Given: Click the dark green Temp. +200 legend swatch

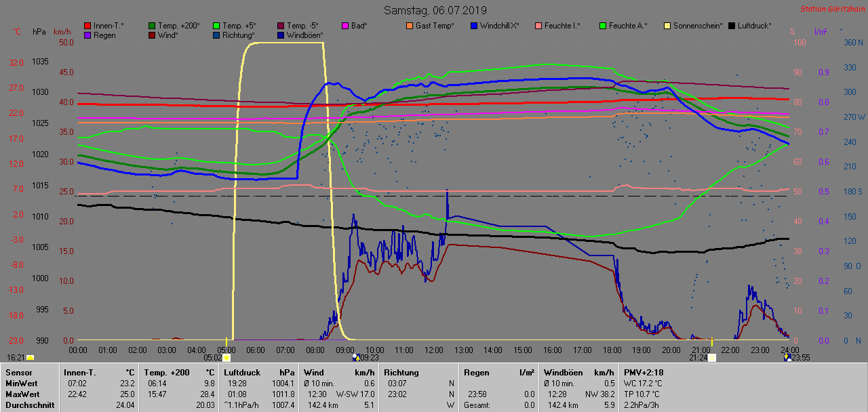Looking at the screenshot, I should pos(153,26).
